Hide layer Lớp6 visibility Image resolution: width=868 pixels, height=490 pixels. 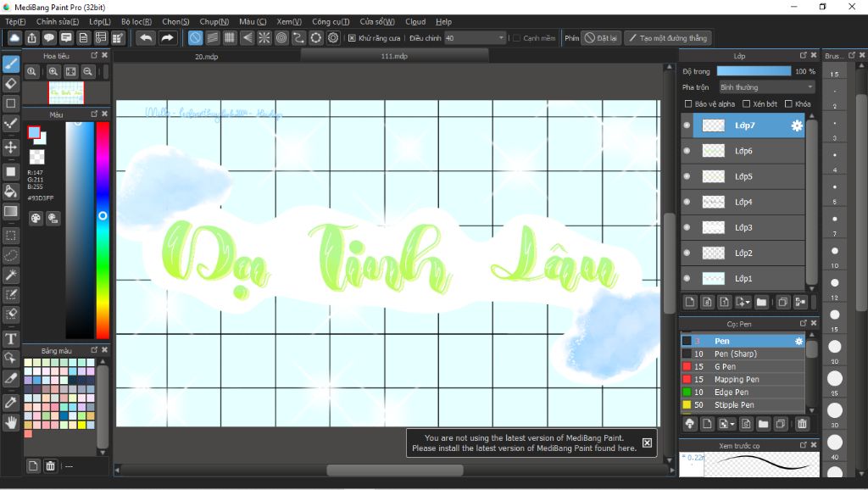(687, 151)
